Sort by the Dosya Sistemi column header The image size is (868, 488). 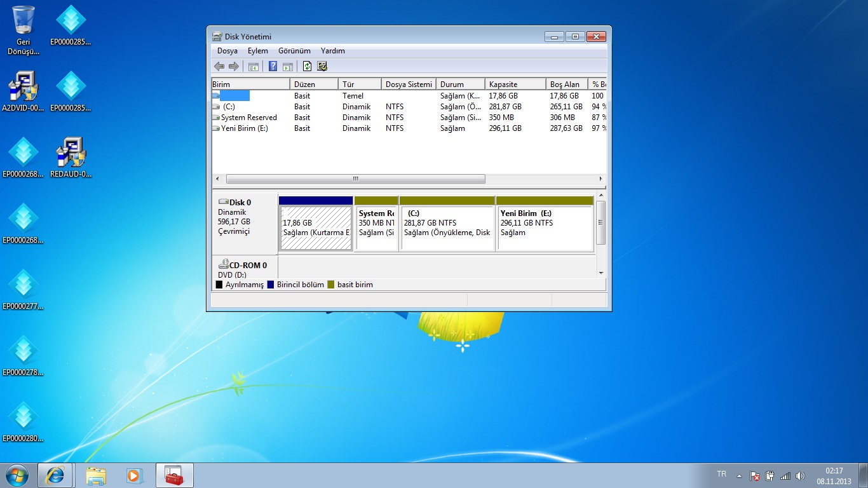409,84
